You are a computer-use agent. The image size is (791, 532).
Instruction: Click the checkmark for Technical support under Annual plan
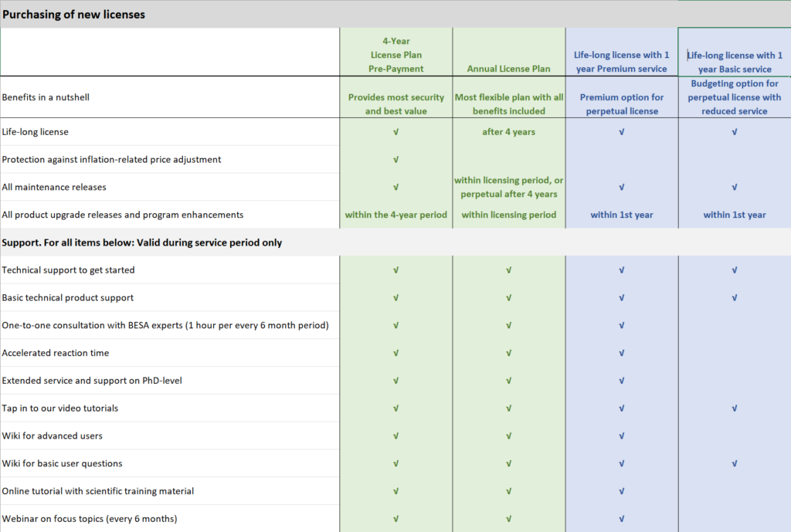[x=508, y=270]
